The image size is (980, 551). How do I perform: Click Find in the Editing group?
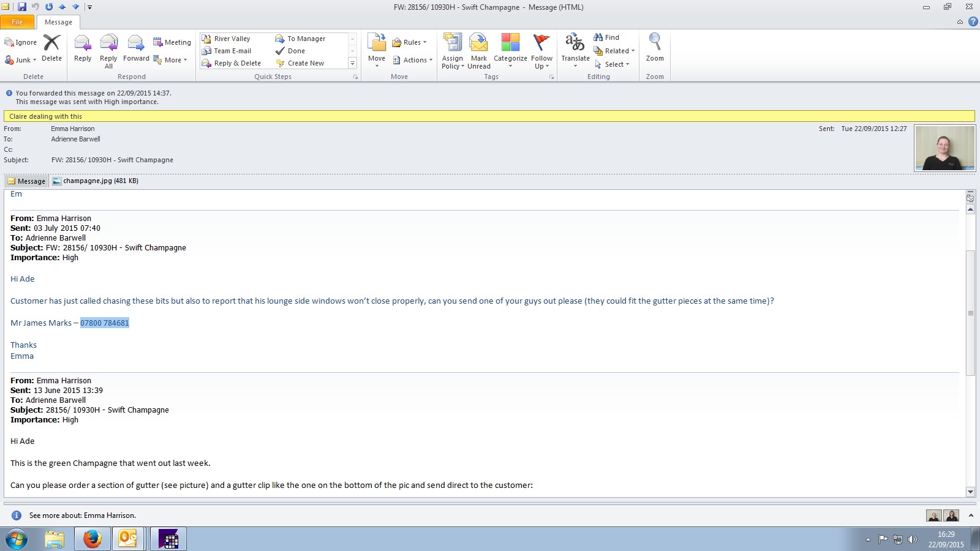coord(606,37)
